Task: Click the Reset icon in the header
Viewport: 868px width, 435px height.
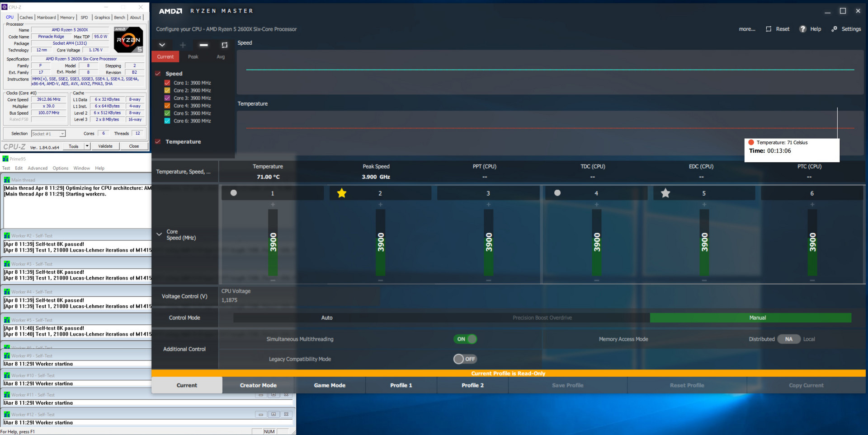Action: tap(769, 29)
